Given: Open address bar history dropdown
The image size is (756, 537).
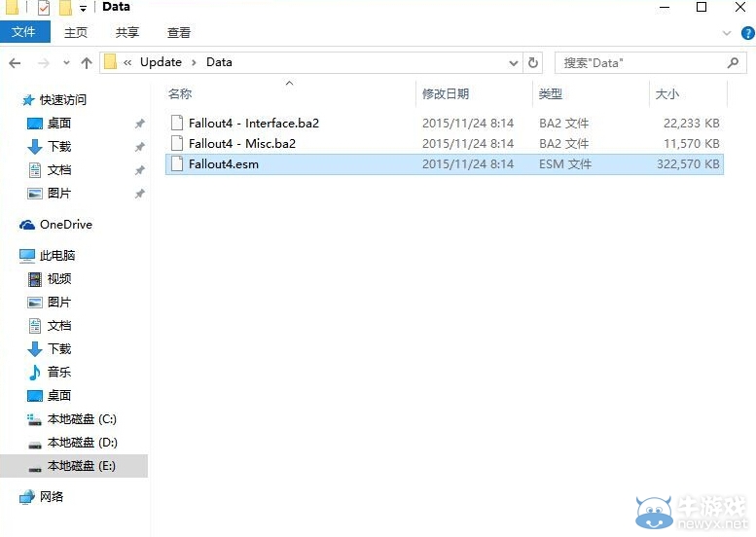Looking at the screenshot, I should point(514,63).
